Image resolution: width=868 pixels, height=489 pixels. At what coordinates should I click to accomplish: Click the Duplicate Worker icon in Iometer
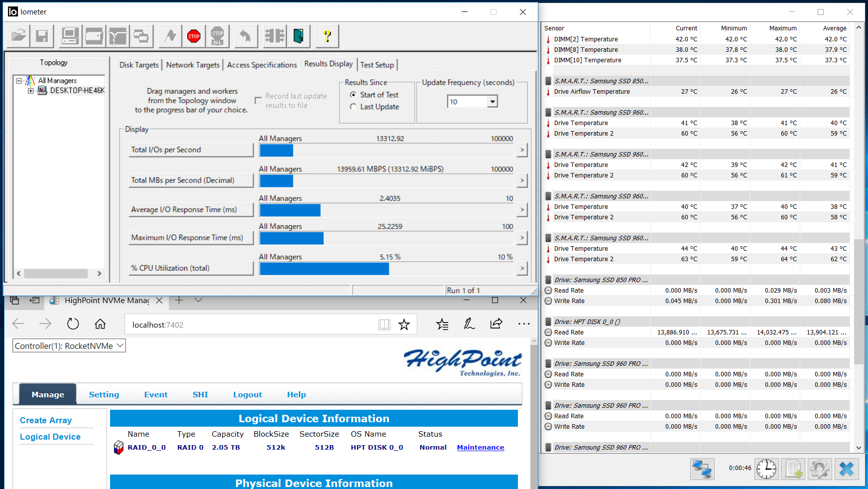coord(141,36)
